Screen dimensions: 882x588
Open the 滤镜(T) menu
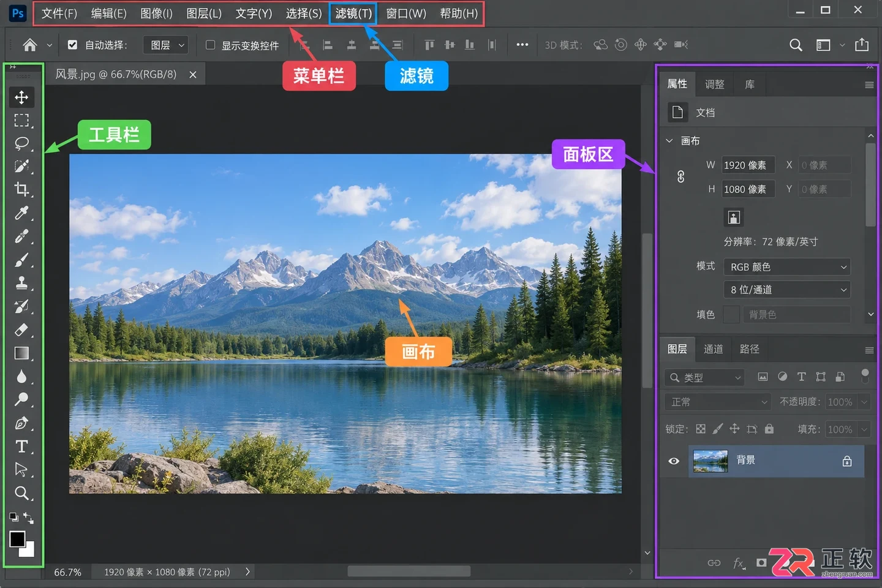pos(353,13)
